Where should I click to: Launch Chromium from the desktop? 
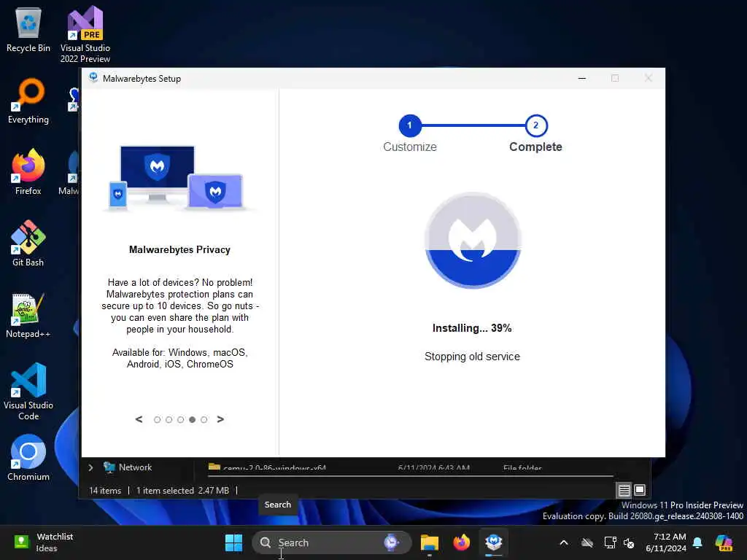(28, 458)
